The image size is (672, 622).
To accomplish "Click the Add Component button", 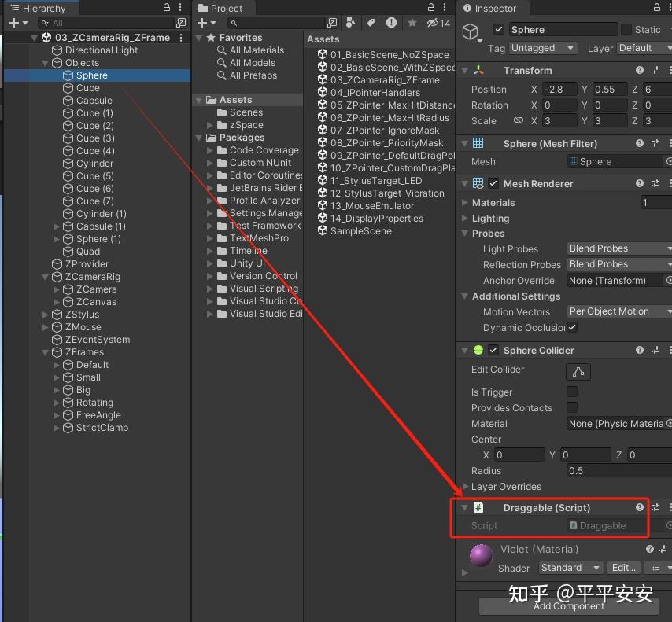I will (568, 606).
